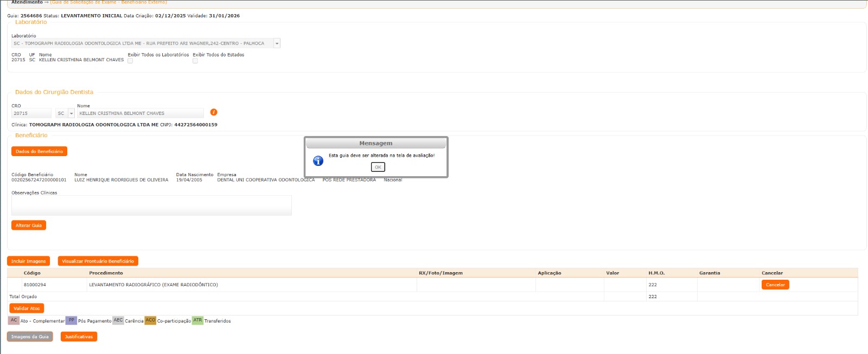The width and height of the screenshot is (868, 354).
Task: Click procedure code 81000294 cell
Action: click(35, 285)
